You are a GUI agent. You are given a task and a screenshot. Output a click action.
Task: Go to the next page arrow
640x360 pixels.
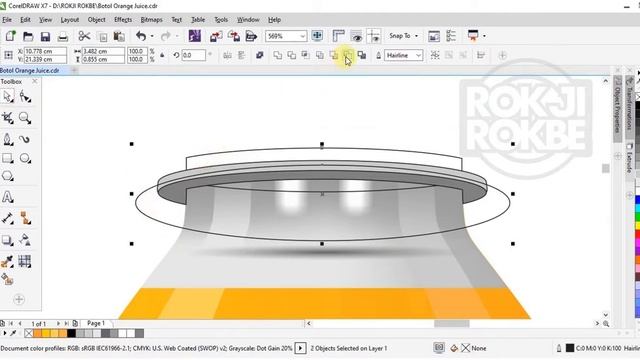(58, 323)
